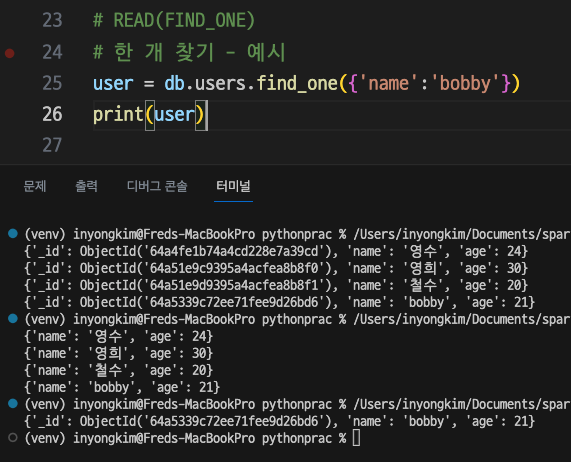Viewport: 571px width, 462px height.
Task: Open the 디버그 콘솔 tab
Action: coord(157,186)
